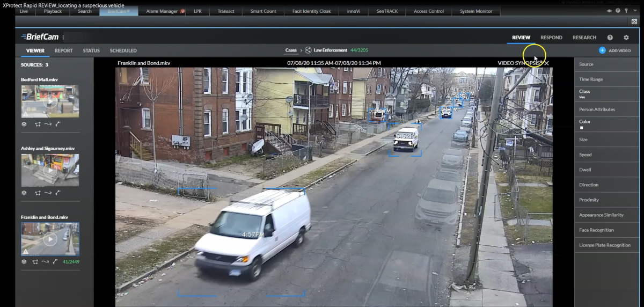Expand the Speed filter
This screenshot has height=307, width=644.
coord(607,155)
